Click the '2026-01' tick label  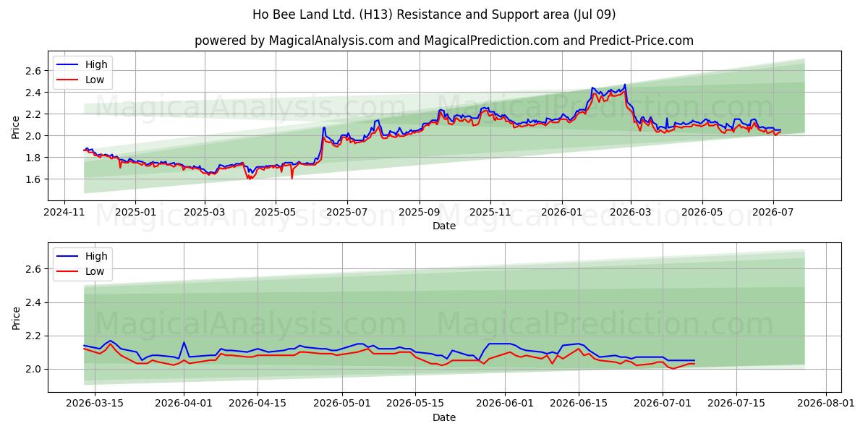pos(561,212)
